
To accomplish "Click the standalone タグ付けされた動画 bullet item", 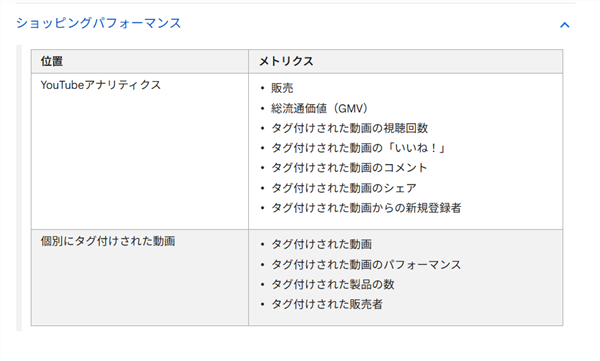I will click(321, 244).
